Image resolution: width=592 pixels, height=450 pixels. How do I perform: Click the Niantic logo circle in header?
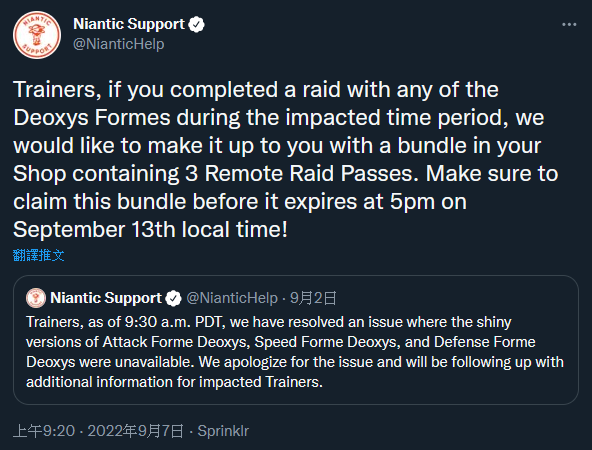pos(37,35)
